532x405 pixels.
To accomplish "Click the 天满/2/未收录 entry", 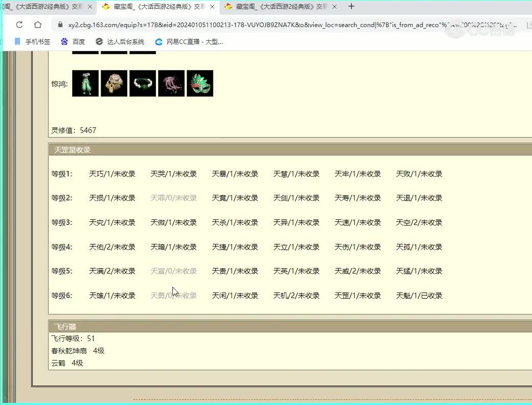I will tap(112, 271).
